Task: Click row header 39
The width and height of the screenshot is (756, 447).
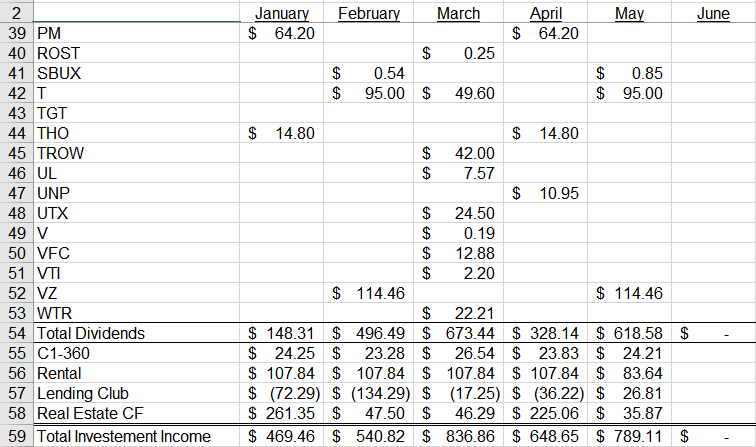Action: (16, 33)
